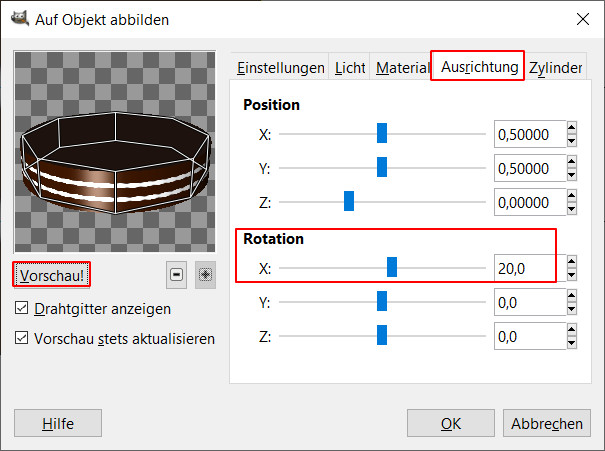Confirm with the OK button
The width and height of the screenshot is (605, 451).
coord(451,423)
